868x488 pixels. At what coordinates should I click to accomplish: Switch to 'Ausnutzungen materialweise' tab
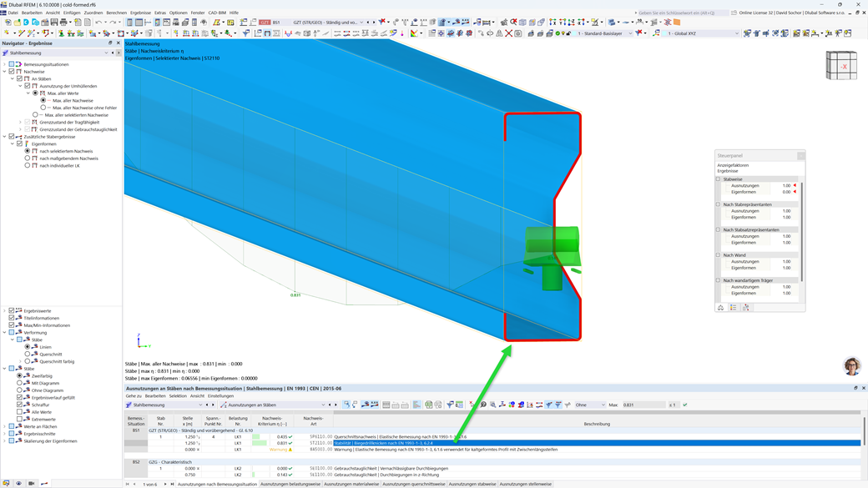[351, 484]
